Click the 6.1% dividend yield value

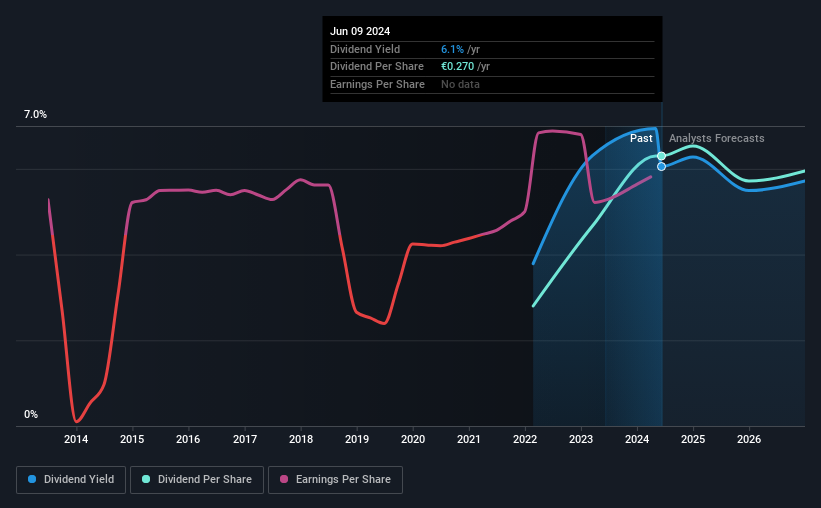tap(452, 49)
